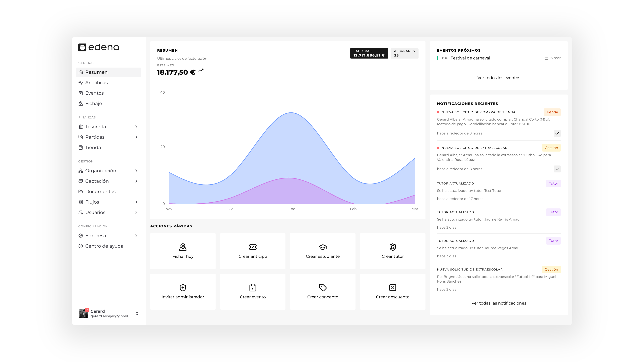
Task: Expand the Organización section chevron
Action: (x=136, y=171)
